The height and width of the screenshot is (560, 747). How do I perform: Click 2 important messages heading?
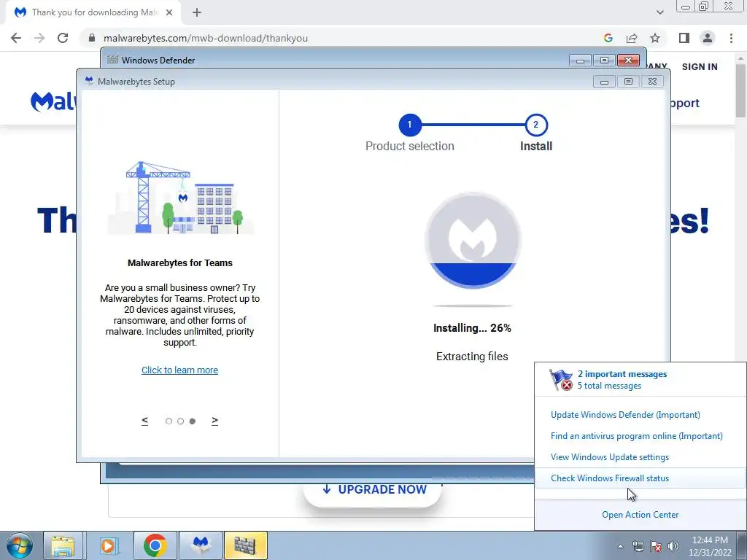tap(622, 374)
